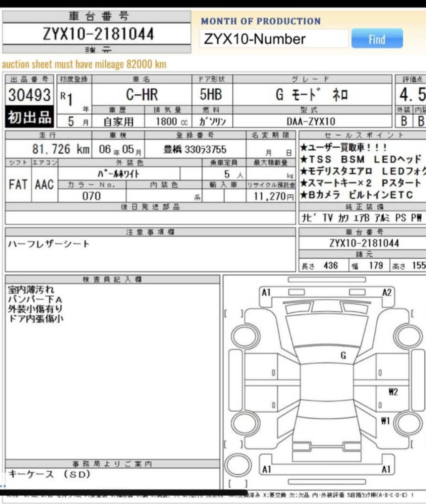Viewport: 426px width, 504px height.
Task: Click registration number 豊橋 330ﾗ3755
Action: click(x=195, y=149)
